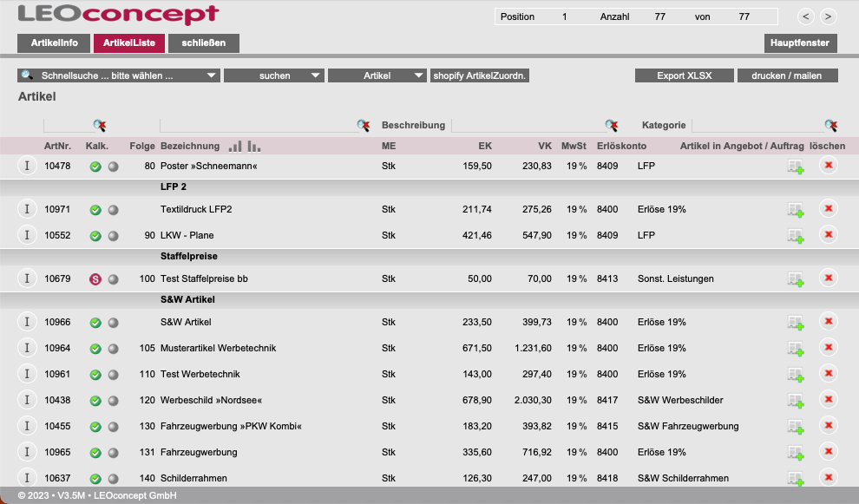859x504 pixels.
Task: Open the Artikel dropdown menu
Action: point(377,75)
